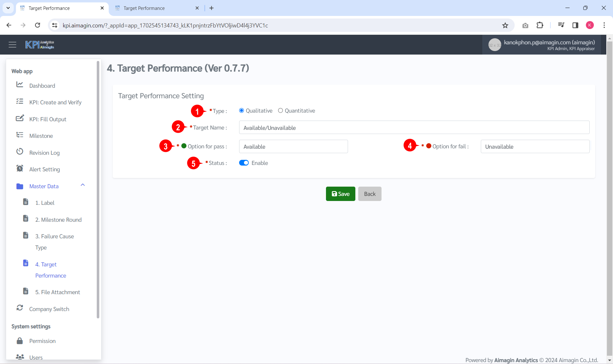The width and height of the screenshot is (613, 364).
Task: Select KPI: Create and Verify
Action: pos(55,102)
